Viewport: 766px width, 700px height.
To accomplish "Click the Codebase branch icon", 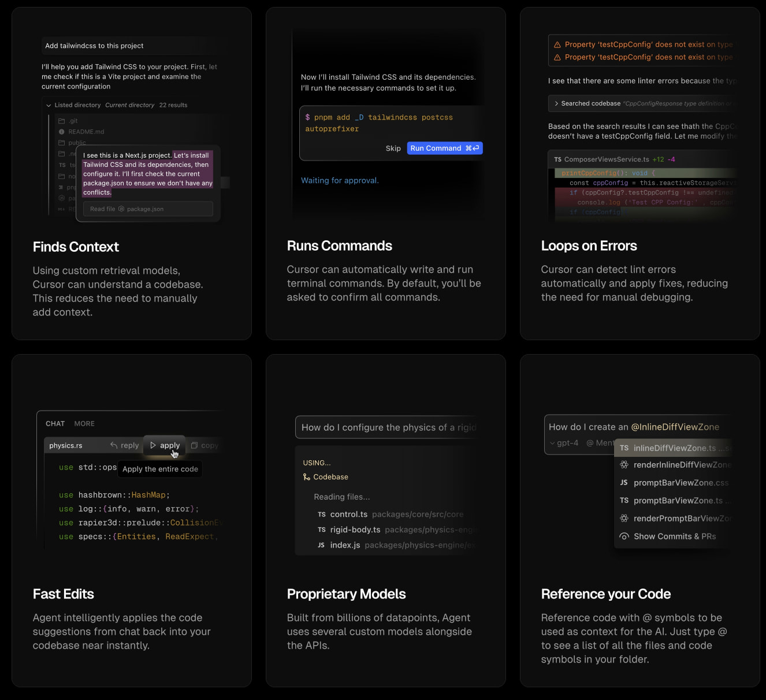I will pyautogui.click(x=307, y=477).
